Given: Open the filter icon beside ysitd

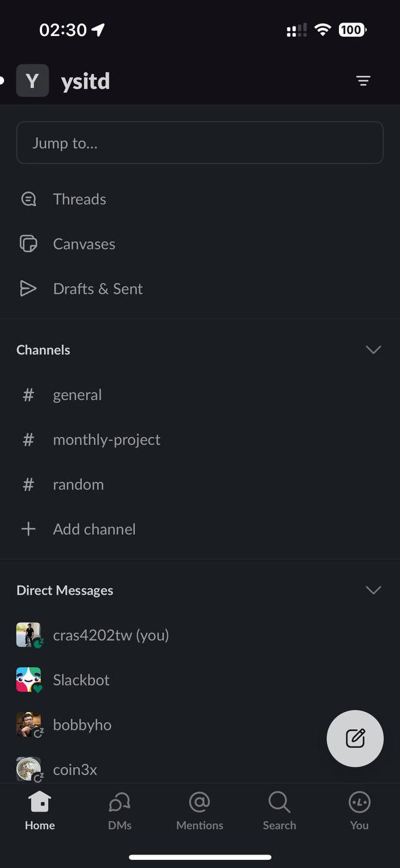Looking at the screenshot, I should [x=363, y=81].
